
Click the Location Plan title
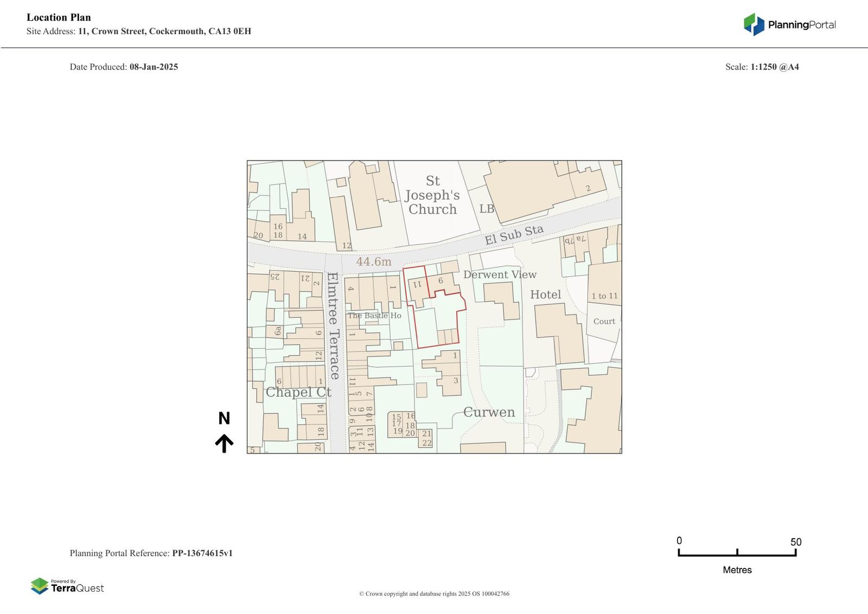(59, 17)
